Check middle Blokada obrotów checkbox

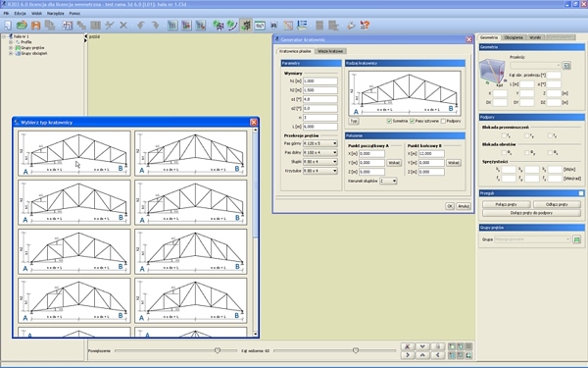point(527,152)
